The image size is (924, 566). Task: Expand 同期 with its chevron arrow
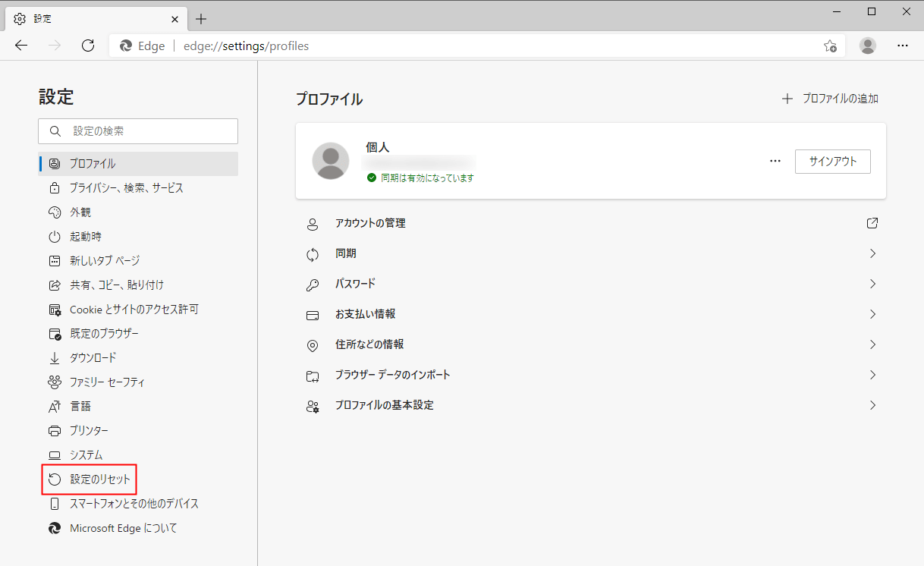point(872,253)
